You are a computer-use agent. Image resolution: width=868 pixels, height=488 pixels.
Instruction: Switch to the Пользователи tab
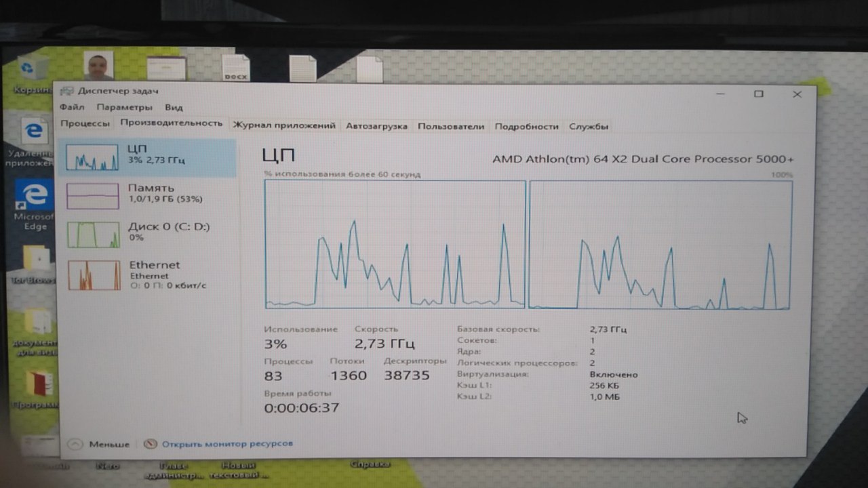pos(451,126)
